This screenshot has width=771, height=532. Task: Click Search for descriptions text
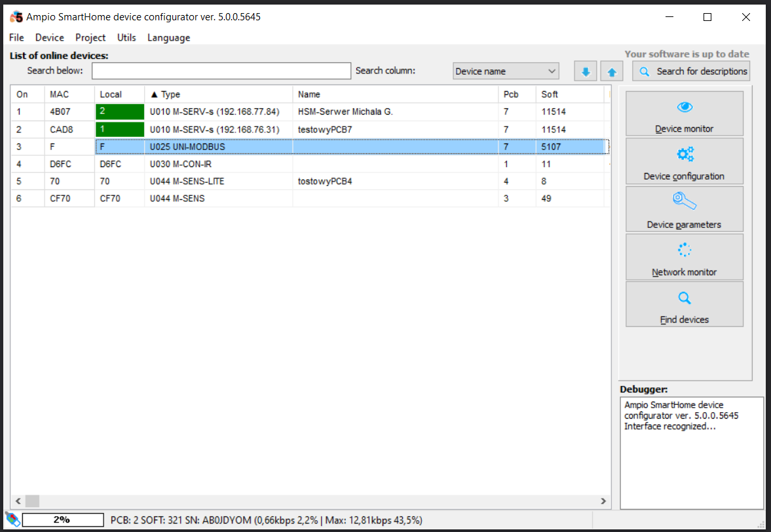click(702, 71)
